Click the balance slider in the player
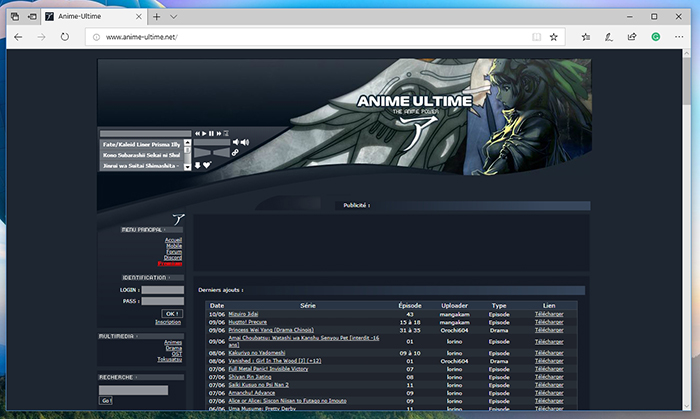Viewport: 700px width, 419px height. [x=212, y=153]
